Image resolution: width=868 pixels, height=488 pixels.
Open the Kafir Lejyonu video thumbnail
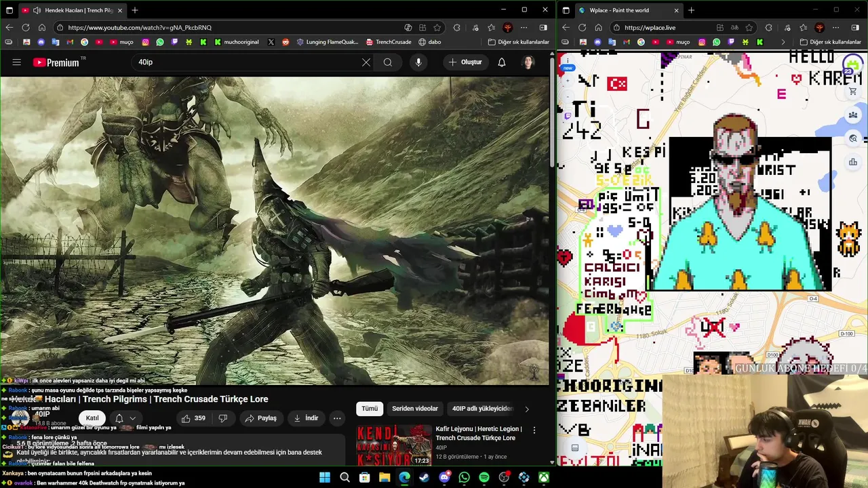coord(394,445)
